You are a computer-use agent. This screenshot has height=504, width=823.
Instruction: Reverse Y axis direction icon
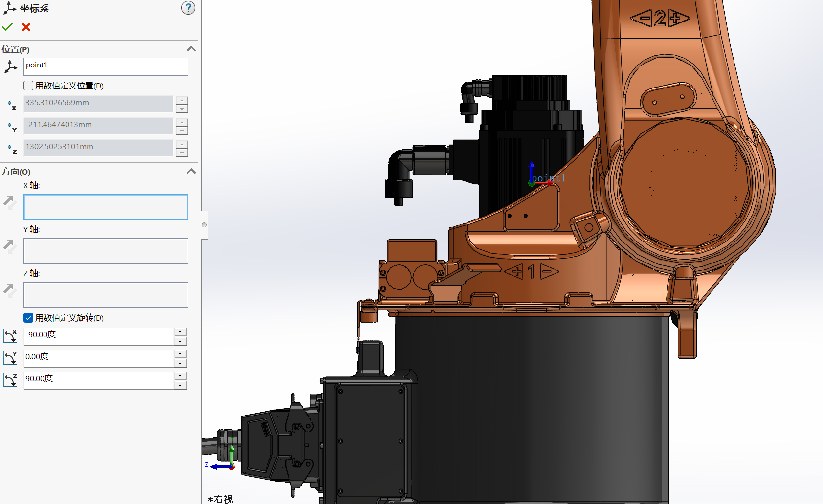point(10,246)
